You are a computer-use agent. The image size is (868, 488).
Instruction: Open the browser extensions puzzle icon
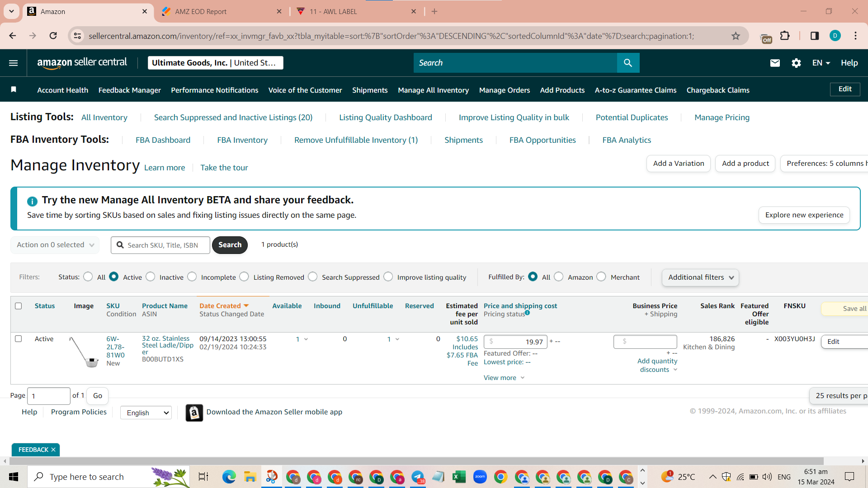point(785,36)
